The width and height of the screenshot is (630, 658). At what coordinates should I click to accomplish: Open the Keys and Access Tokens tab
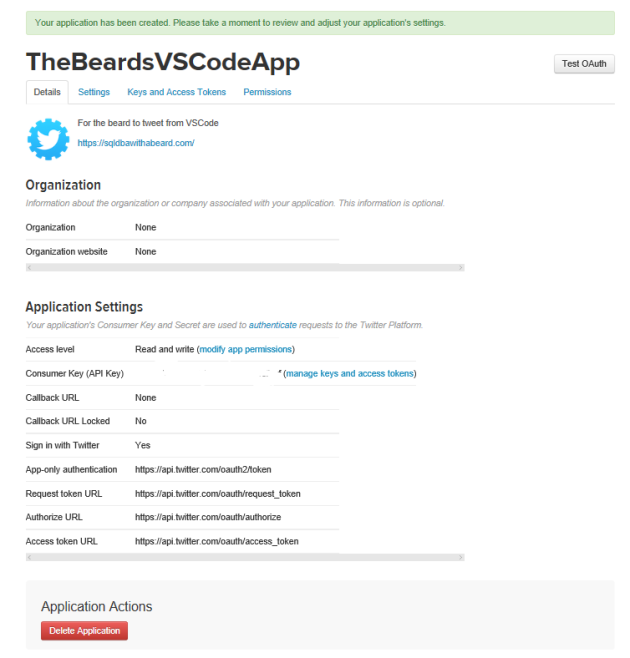pos(177,92)
